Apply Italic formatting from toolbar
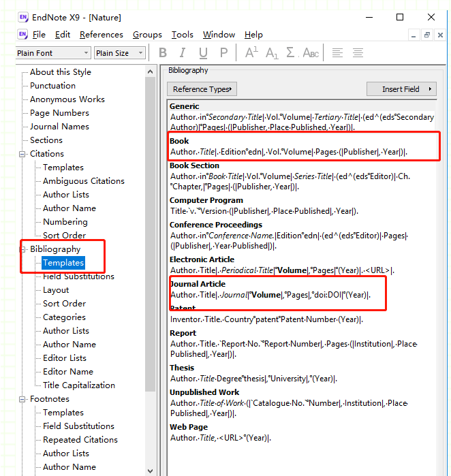Viewport: 451px width, 476px height. click(x=182, y=53)
